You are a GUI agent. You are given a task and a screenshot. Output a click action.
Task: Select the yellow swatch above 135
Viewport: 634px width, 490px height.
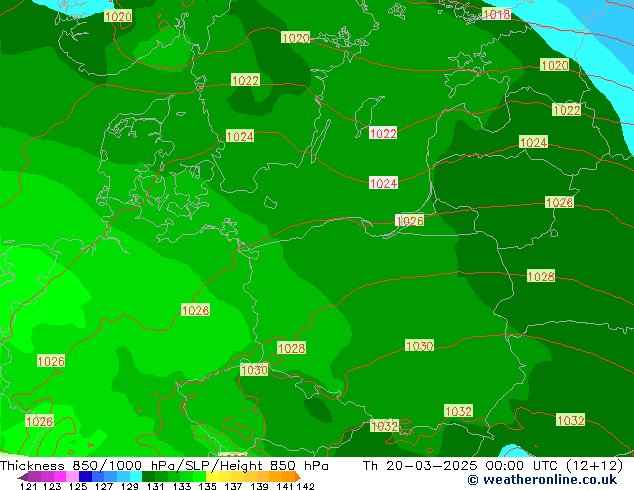pyautogui.click(x=212, y=477)
